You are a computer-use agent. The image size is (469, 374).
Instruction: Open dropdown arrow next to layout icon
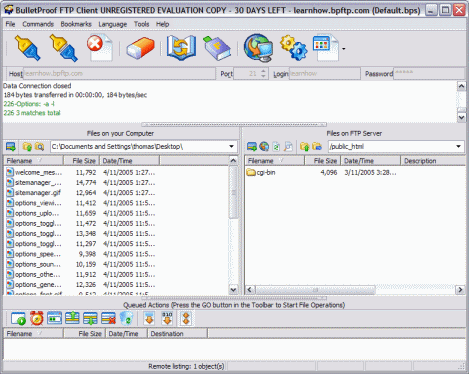(344, 49)
